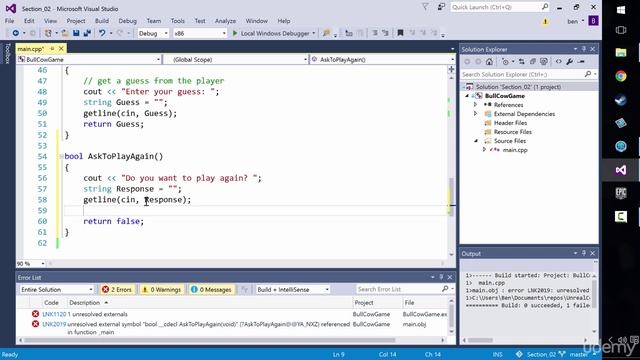640x360 pixels.
Task: Open the Analyze menu
Action: (225, 21)
